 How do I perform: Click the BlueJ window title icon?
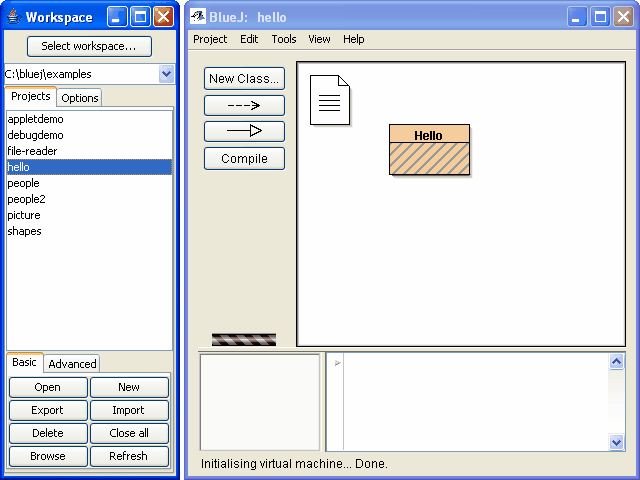(x=197, y=17)
